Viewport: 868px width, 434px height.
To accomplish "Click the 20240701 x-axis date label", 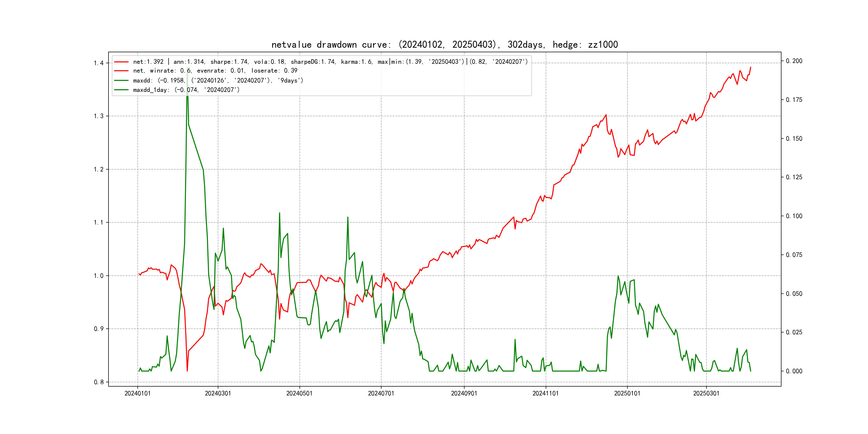I will click(381, 393).
